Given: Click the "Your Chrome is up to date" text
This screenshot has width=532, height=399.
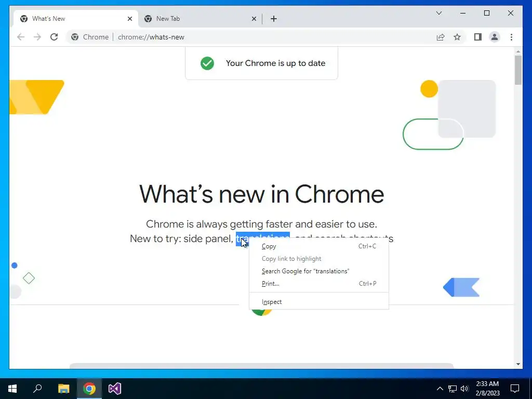Looking at the screenshot, I should (x=275, y=63).
